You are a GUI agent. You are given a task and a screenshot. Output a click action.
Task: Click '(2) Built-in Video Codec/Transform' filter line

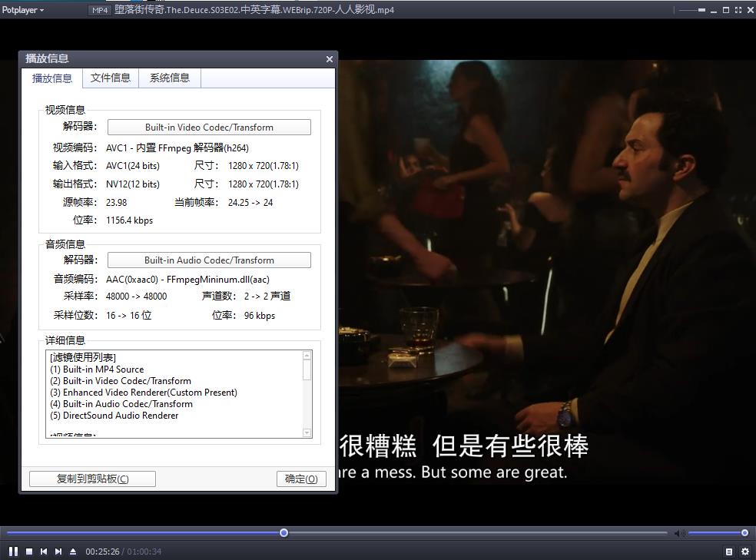click(121, 381)
